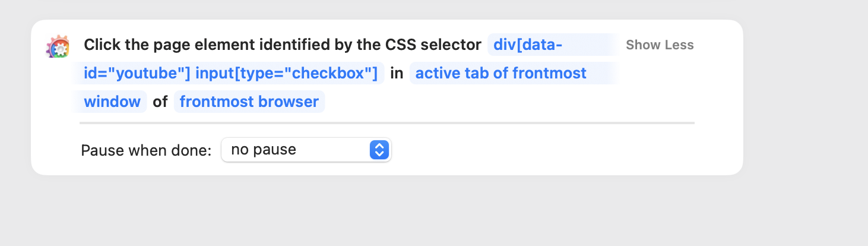Click the word "of" before frontmost browser
Viewport: 868px width, 246px height.
(x=160, y=102)
